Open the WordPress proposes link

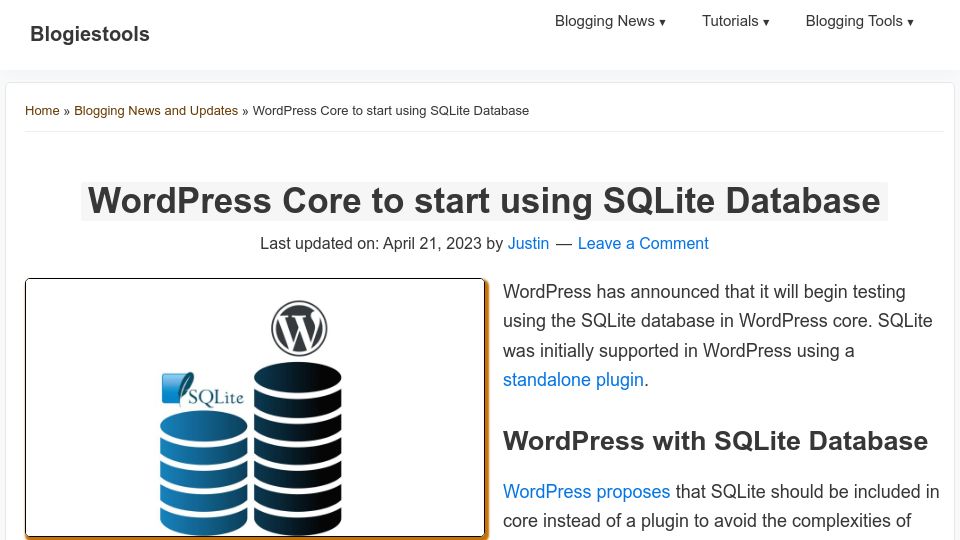click(587, 492)
